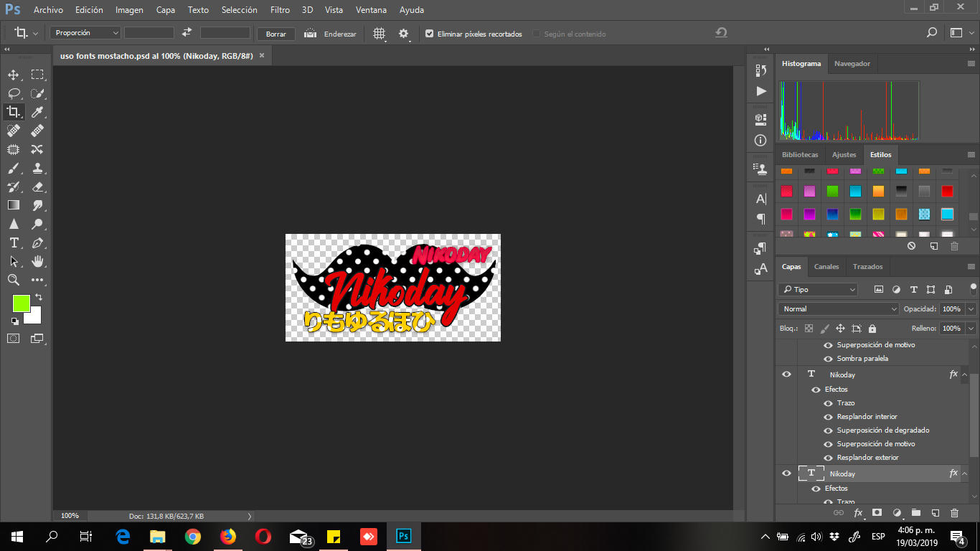Create a new layer group
980x551 pixels.
pos(916,513)
